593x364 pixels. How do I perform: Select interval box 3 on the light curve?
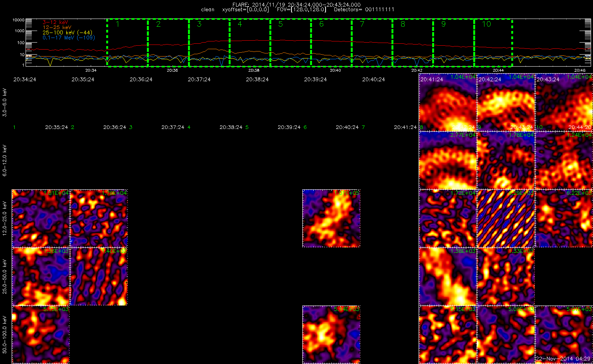click(x=209, y=43)
